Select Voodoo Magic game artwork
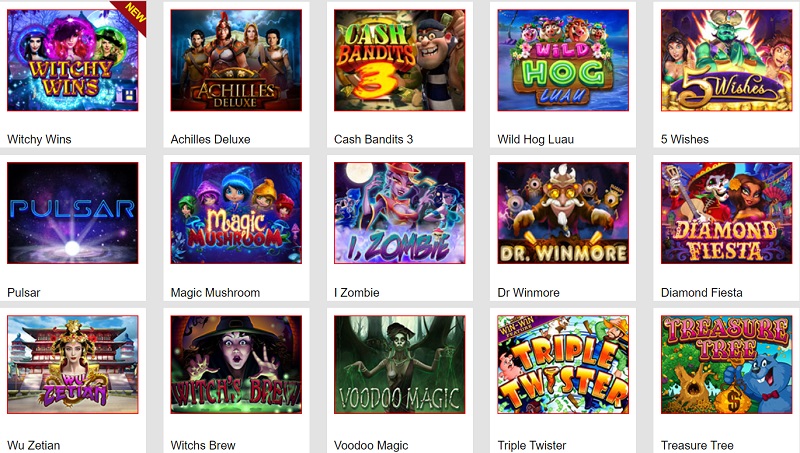 coord(399,365)
